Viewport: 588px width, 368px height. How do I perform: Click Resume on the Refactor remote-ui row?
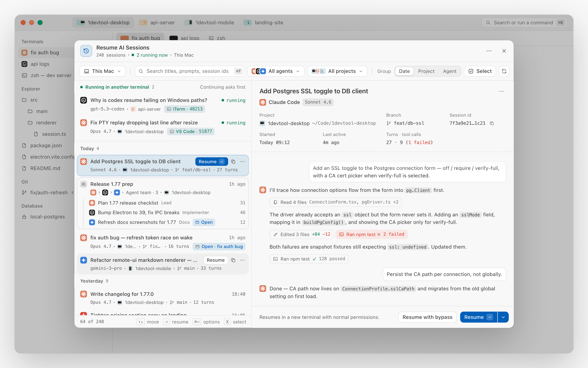tap(216, 260)
